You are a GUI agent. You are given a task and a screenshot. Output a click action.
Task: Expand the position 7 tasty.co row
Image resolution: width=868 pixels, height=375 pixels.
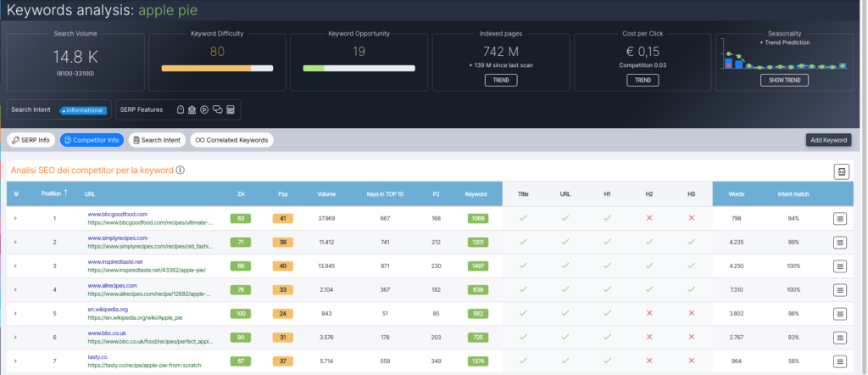[15, 361]
